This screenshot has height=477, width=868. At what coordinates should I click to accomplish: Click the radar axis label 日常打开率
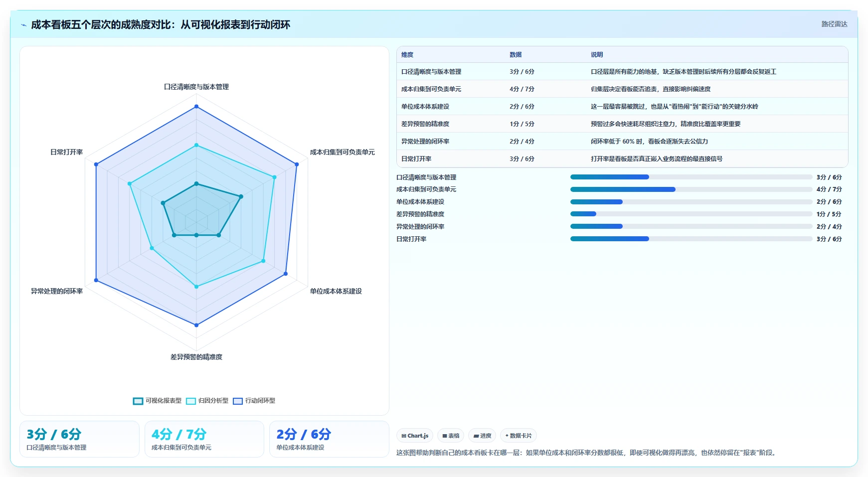pyautogui.click(x=66, y=152)
